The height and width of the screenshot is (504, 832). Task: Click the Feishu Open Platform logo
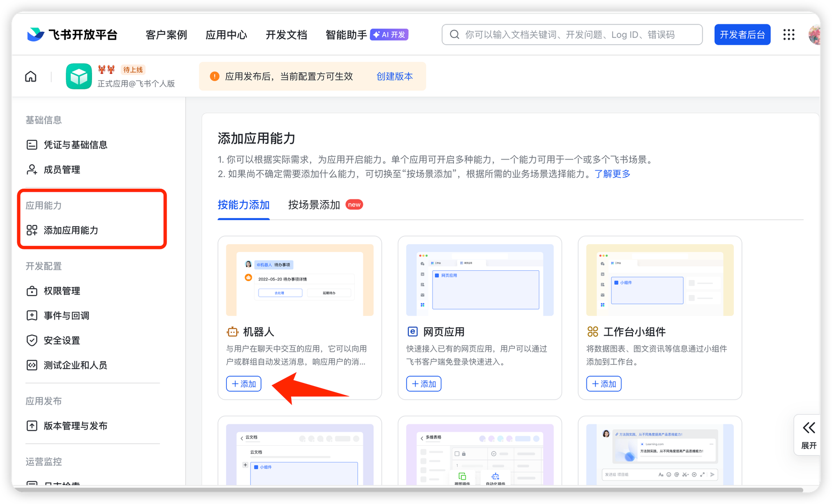(x=72, y=35)
